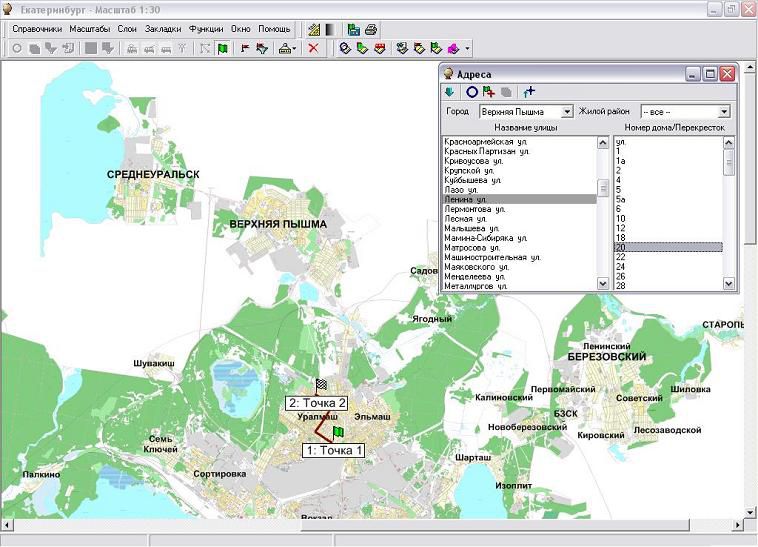Click the small red flag toolbar icon
The width and height of the screenshot is (758, 547).
(x=244, y=48)
